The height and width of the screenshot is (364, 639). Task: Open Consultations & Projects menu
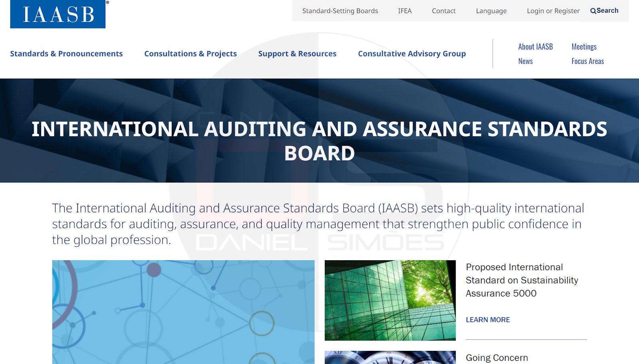[x=191, y=53]
